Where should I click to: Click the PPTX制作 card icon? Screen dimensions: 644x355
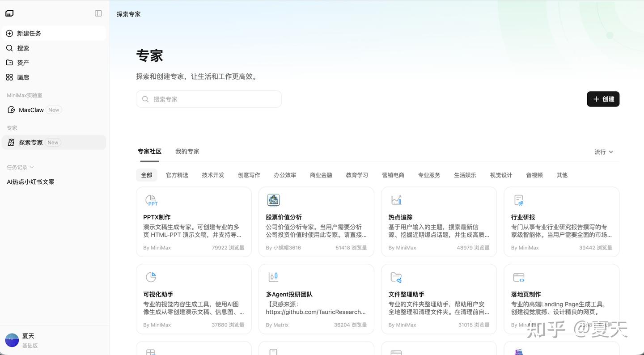tap(151, 200)
